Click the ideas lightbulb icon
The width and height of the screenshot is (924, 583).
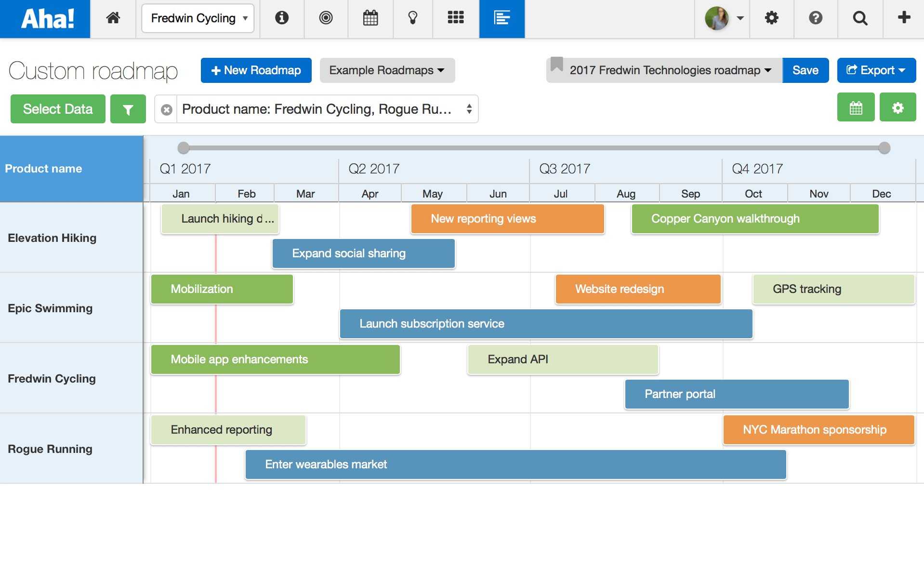[412, 18]
